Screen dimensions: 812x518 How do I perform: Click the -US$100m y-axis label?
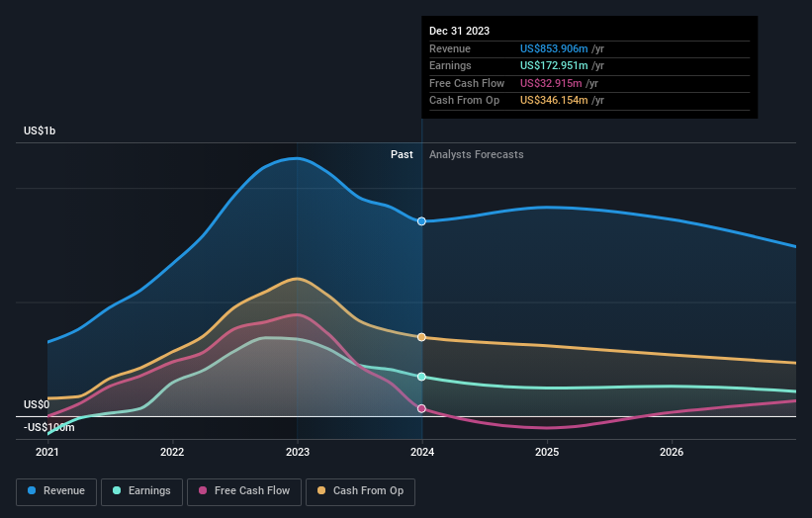click(x=49, y=427)
